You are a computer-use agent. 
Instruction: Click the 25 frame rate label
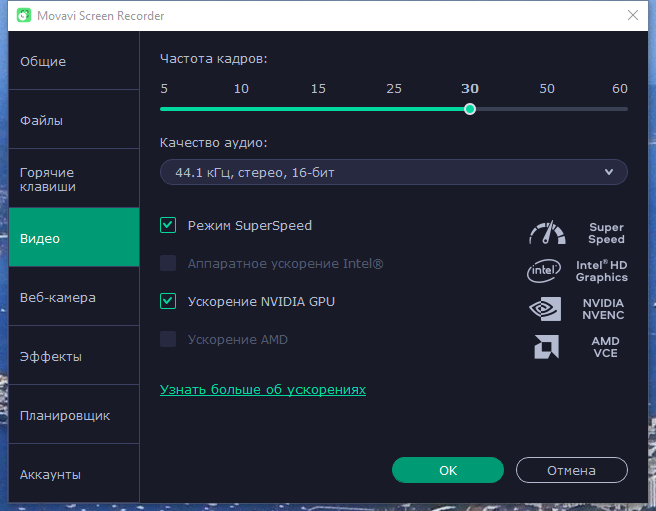pyautogui.click(x=394, y=89)
